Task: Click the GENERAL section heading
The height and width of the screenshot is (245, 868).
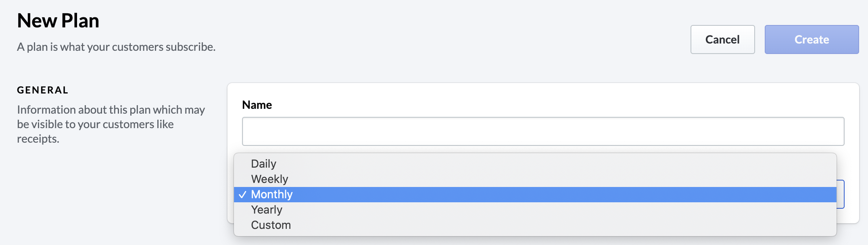Action: (x=43, y=90)
